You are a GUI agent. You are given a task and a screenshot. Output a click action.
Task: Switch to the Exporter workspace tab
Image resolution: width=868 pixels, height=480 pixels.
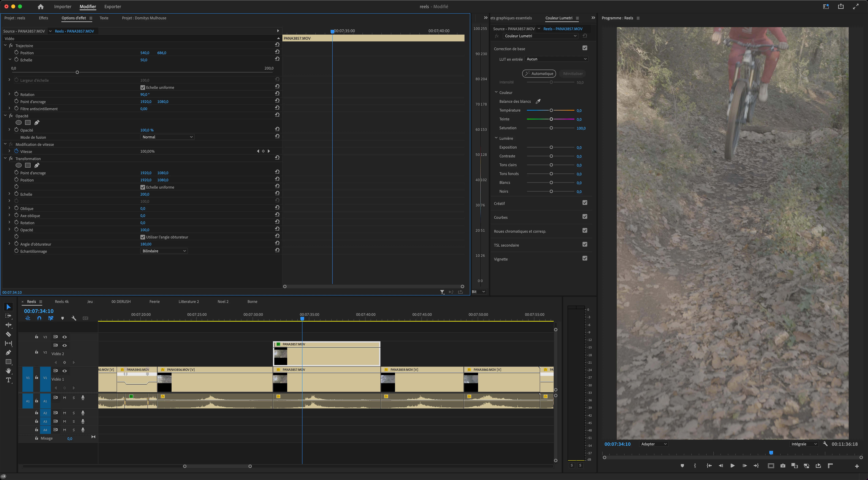[113, 7]
